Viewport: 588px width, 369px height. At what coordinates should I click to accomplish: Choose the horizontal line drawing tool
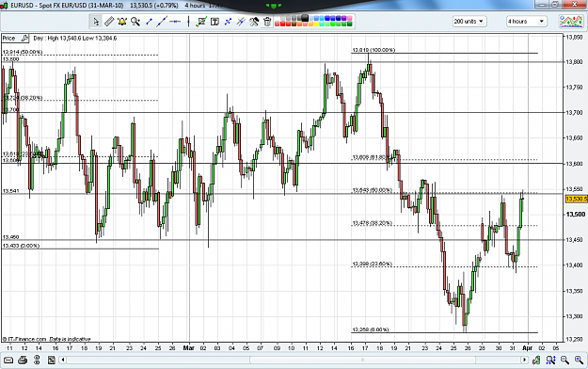point(175,22)
